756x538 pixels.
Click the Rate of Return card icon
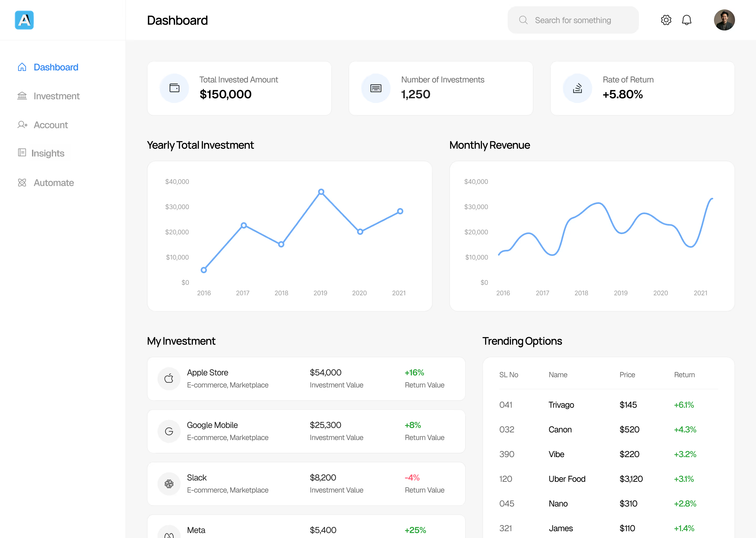pos(577,88)
